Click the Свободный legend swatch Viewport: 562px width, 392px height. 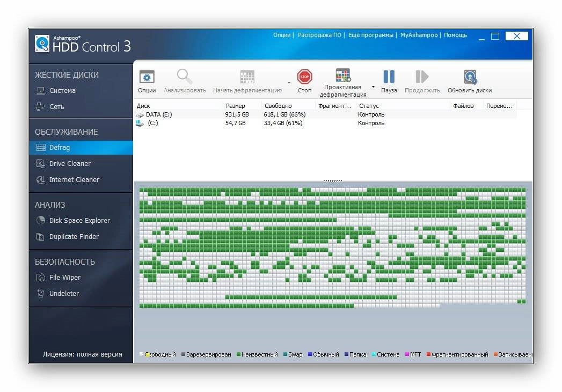point(141,354)
